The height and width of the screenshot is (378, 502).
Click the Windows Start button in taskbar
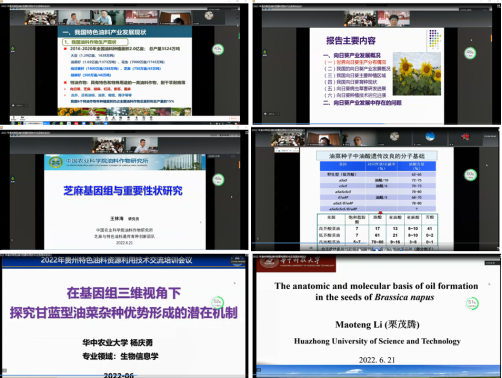(x=12, y=123)
